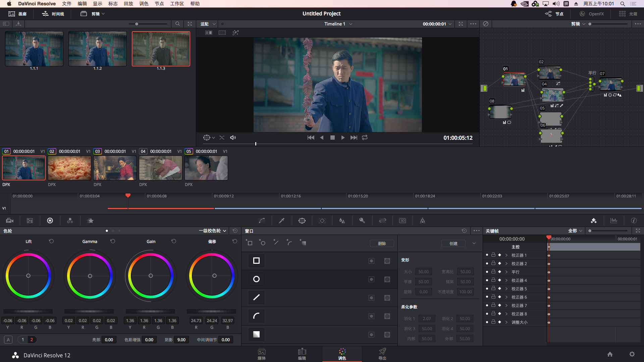Open the 一级校色轮 mode dropdown

(x=213, y=231)
